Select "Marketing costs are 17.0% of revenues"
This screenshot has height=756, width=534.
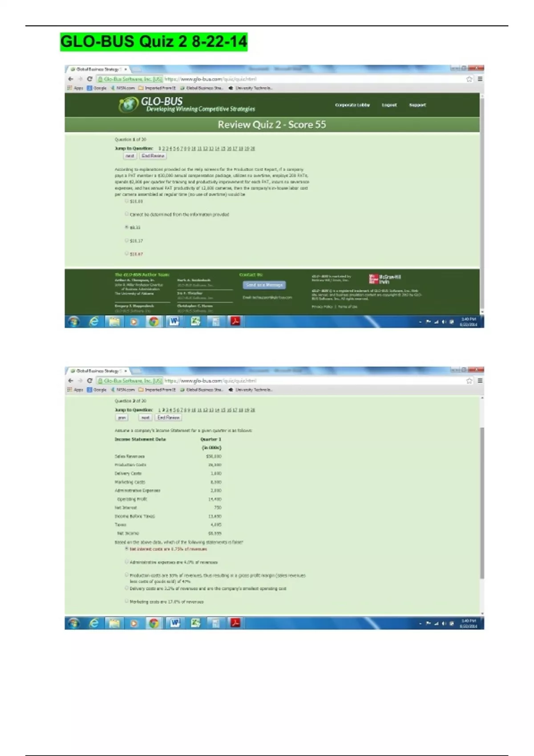pyautogui.click(x=127, y=601)
